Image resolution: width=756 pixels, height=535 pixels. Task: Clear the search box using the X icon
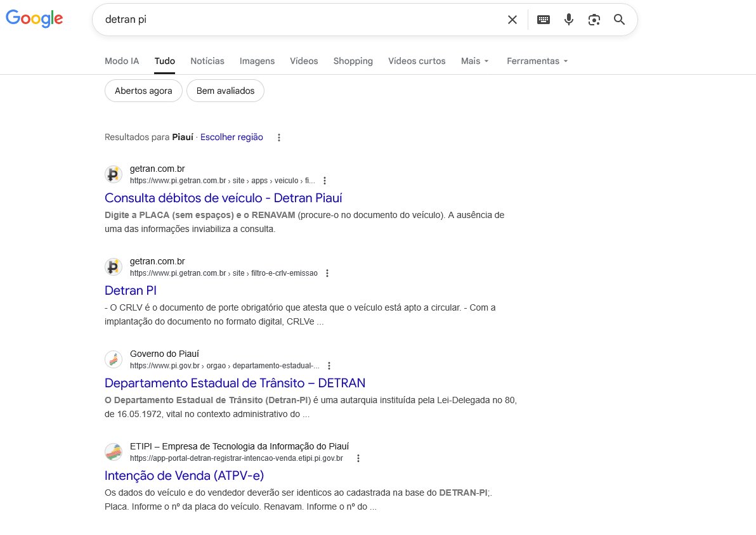(512, 19)
